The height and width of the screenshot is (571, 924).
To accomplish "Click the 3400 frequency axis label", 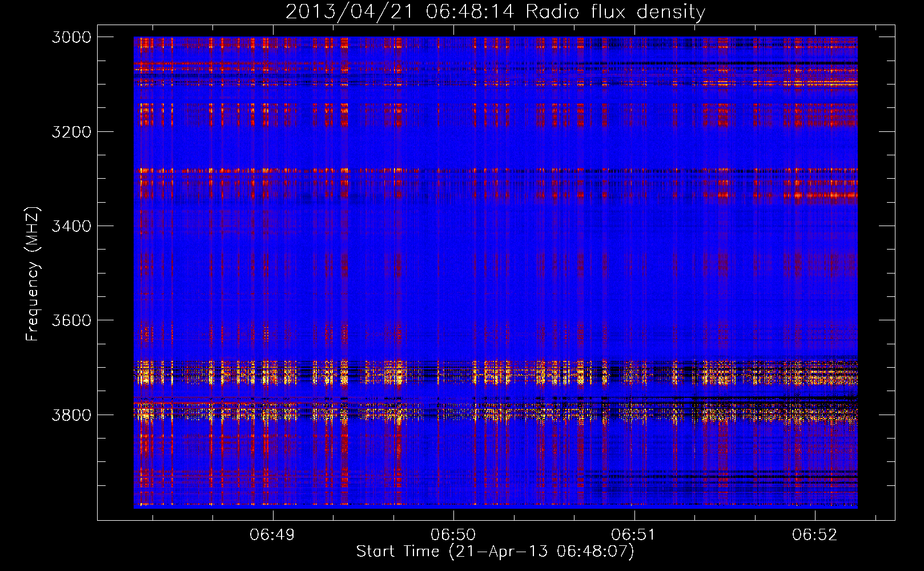I will [x=71, y=226].
